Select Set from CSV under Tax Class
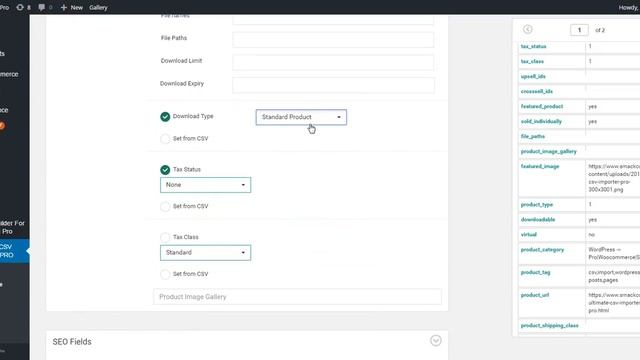The height and width of the screenshot is (360, 640). coord(165,274)
